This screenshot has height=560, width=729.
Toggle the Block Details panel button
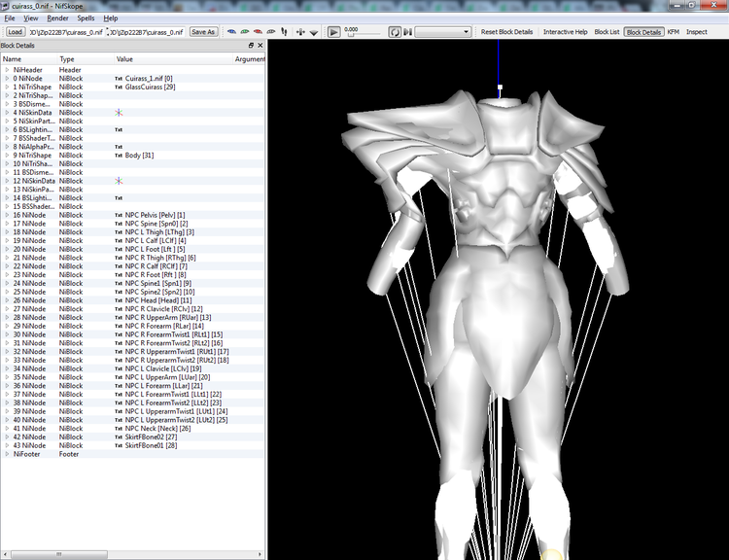coord(643,32)
